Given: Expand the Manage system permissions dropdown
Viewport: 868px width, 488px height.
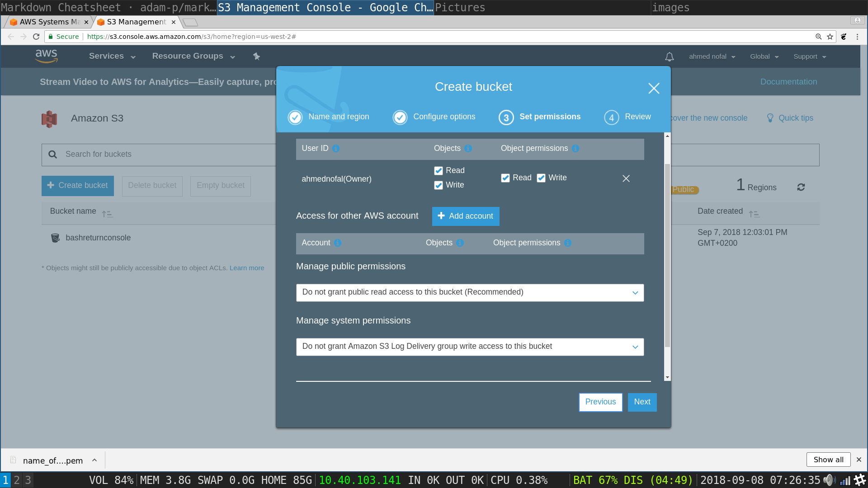Looking at the screenshot, I should (x=470, y=347).
